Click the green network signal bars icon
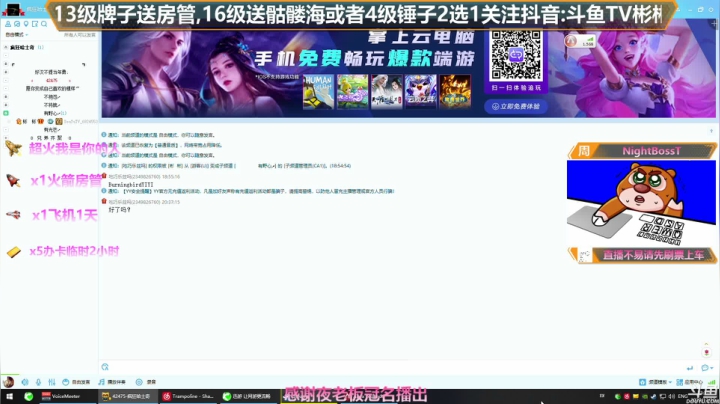This screenshot has height=404, width=720. coord(711,382)
